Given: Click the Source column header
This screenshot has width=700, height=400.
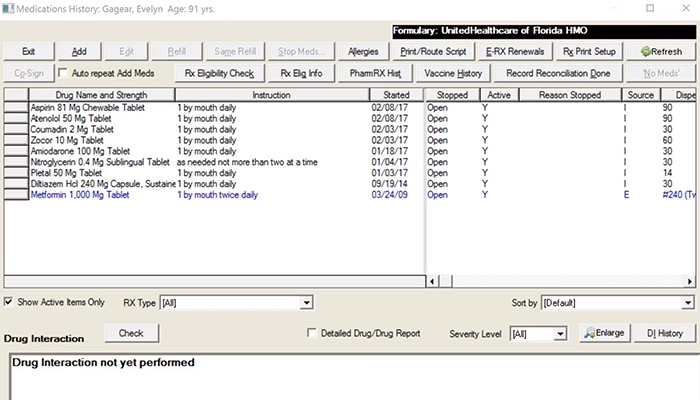Looking at the screenshot, I should (x=641, y=95).
